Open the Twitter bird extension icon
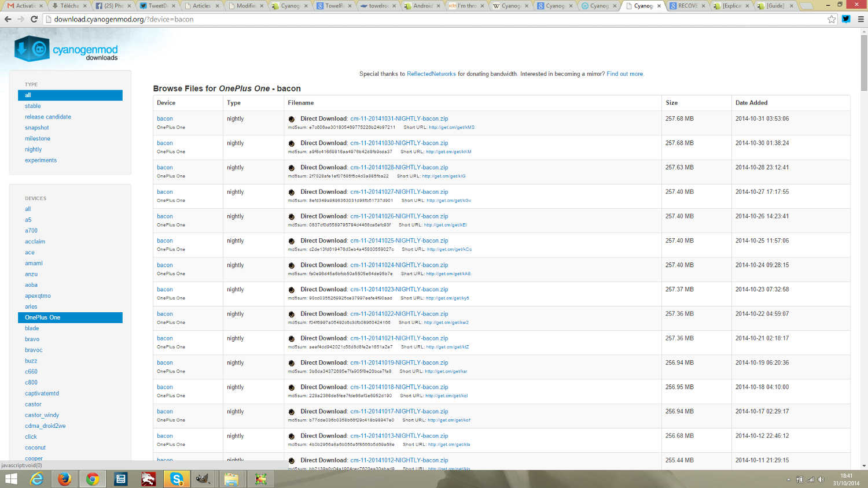 tap(846, 19)
